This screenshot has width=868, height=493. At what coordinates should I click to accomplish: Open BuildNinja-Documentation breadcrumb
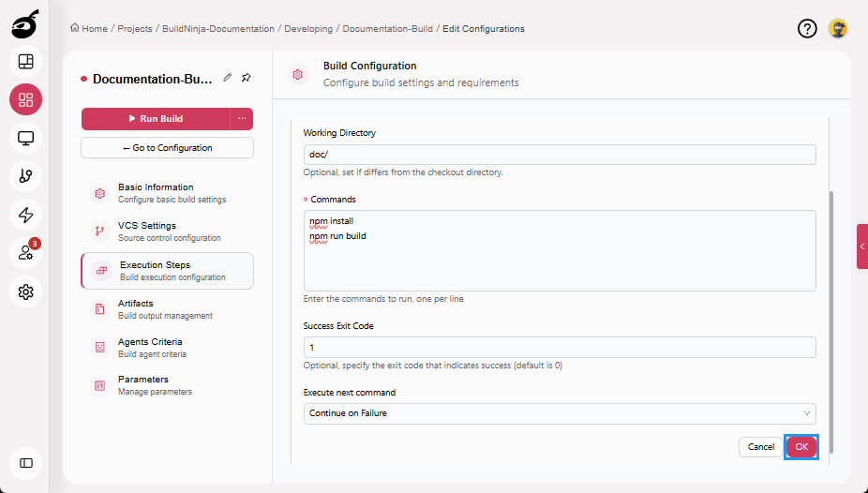pos(218,29)
